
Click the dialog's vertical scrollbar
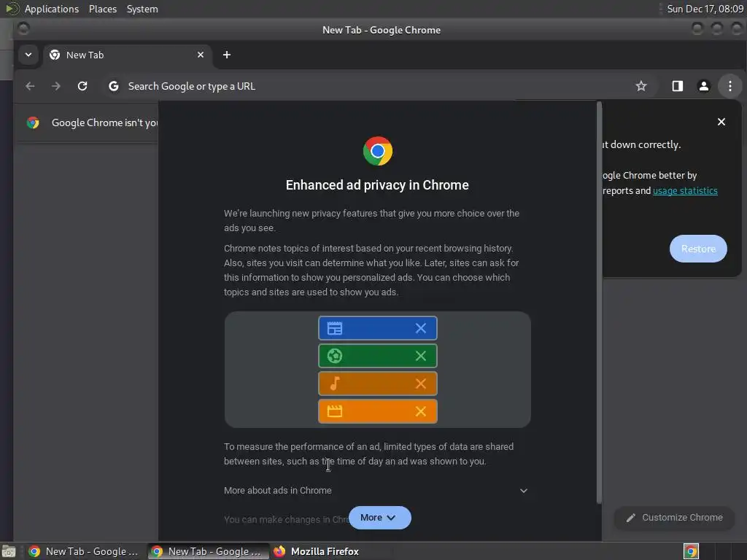[599, 303]
